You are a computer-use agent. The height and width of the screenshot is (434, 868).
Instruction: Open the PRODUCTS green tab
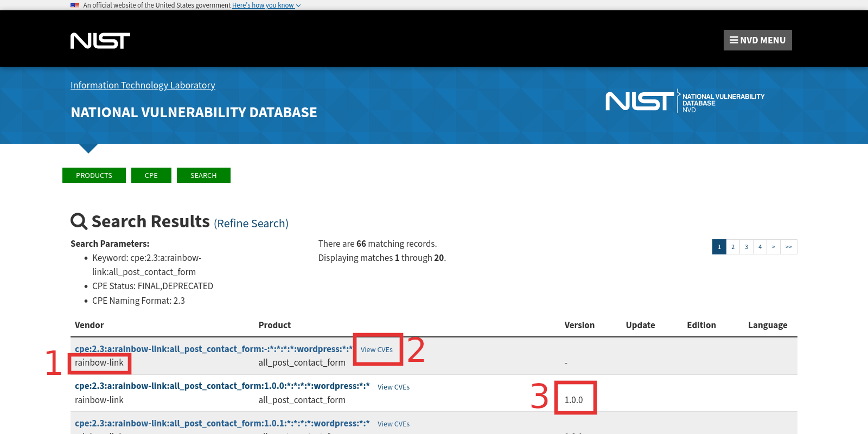94,175
